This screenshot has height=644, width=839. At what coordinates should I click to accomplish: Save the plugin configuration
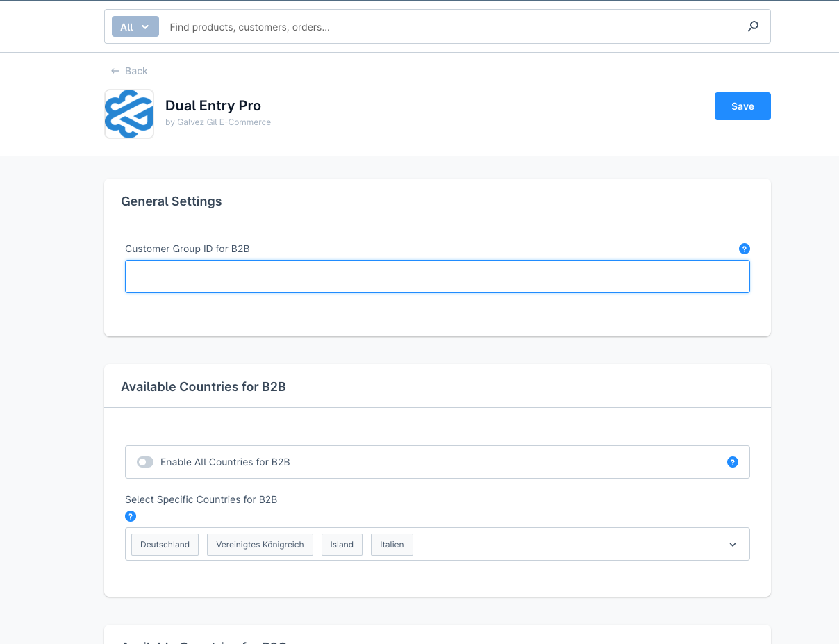click(x=742, y=106)
